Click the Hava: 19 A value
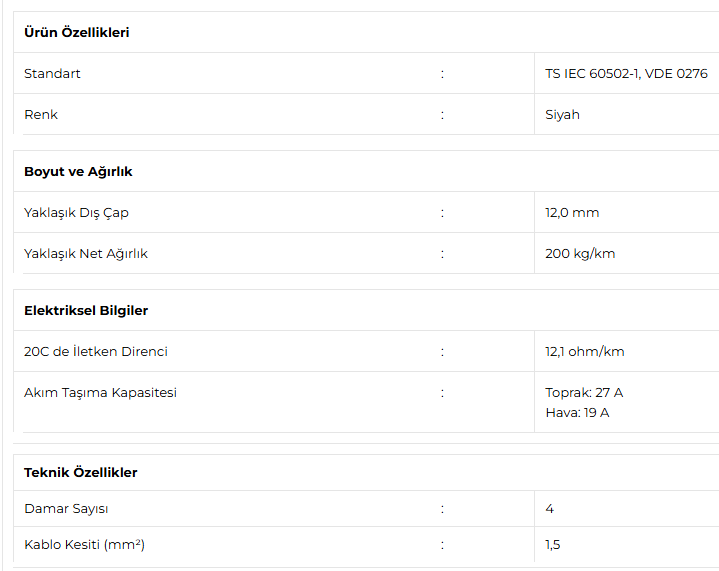Image resolution: width=719 pixels, height=571 pixels. 577,413
